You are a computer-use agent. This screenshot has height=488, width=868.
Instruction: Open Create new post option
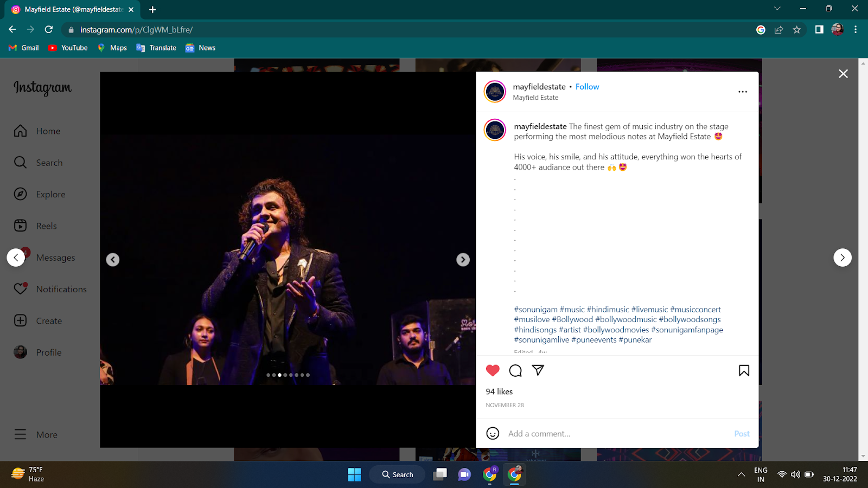tap(37, 320)
